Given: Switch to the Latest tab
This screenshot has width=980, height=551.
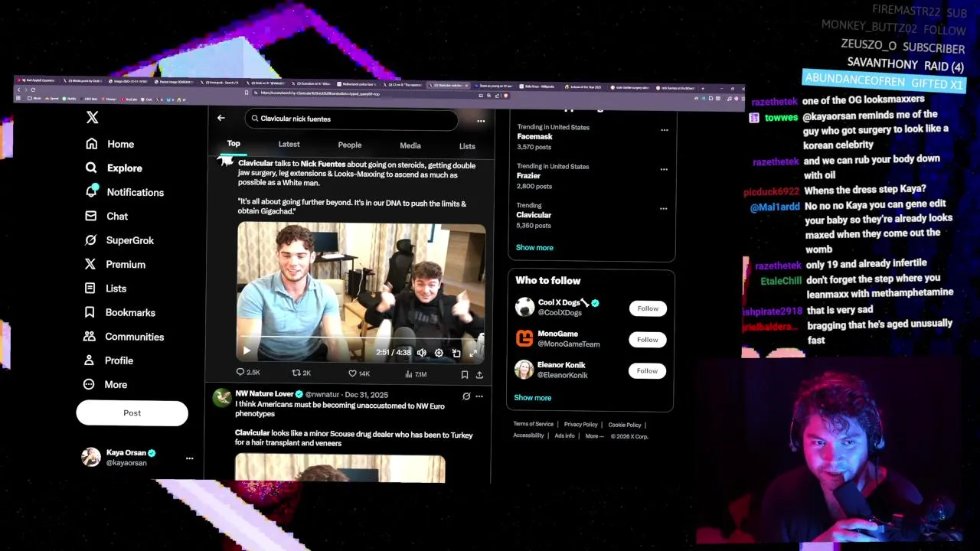Looking at the screenshot, I should 289,145.
